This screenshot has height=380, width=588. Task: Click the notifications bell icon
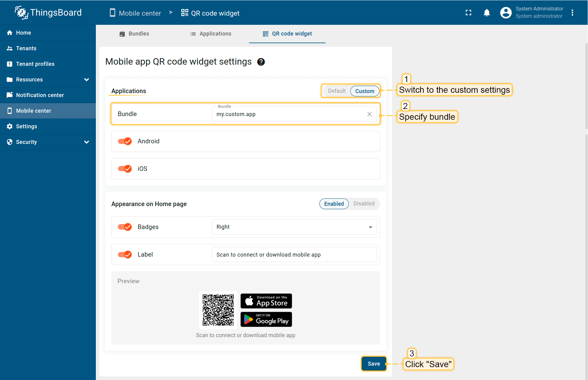click(x=487, y=13)
